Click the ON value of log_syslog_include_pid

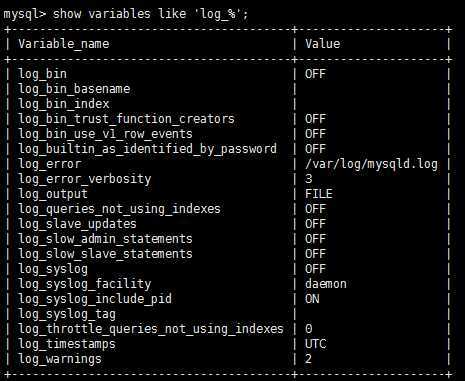[312, 299]
